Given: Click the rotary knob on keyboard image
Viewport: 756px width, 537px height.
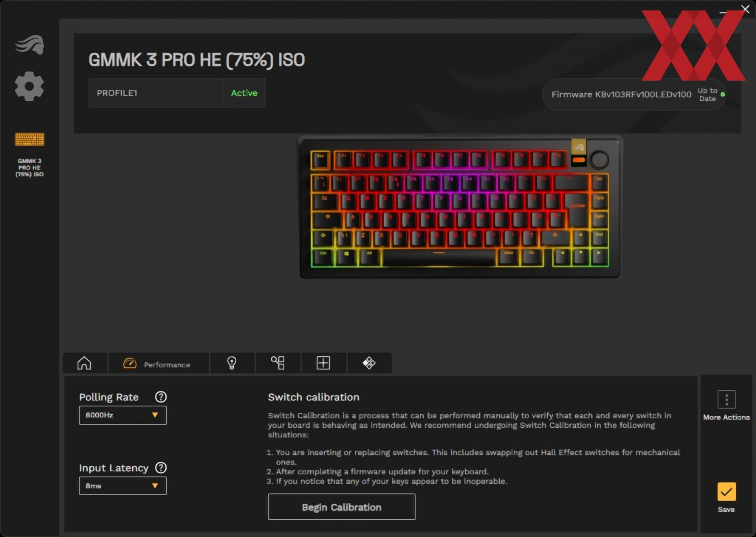Looking at the screenshot, I should (x=599, y=160).
